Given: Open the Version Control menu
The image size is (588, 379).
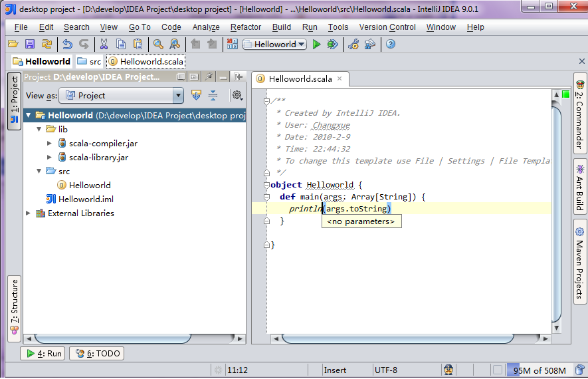Looking at the screenshot, I should coord(387,27).
